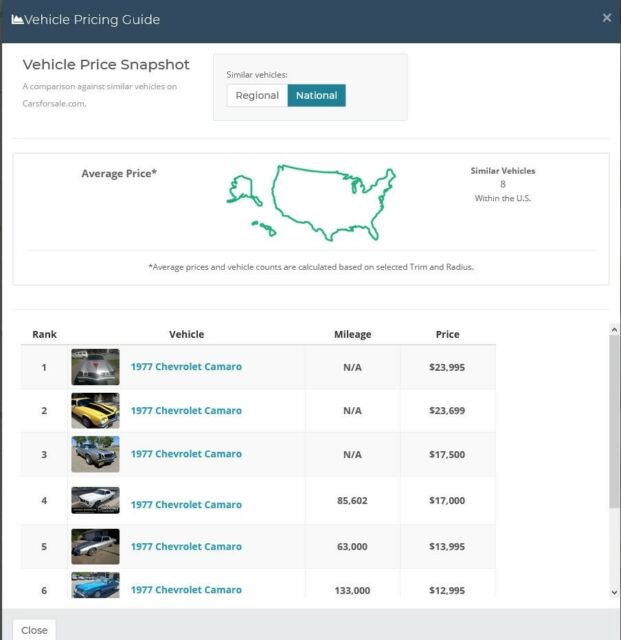Click the chart icon beside Vehicle Pricing Guide
The width and height of the screenshot is (621, 640).
pos(17,19)
